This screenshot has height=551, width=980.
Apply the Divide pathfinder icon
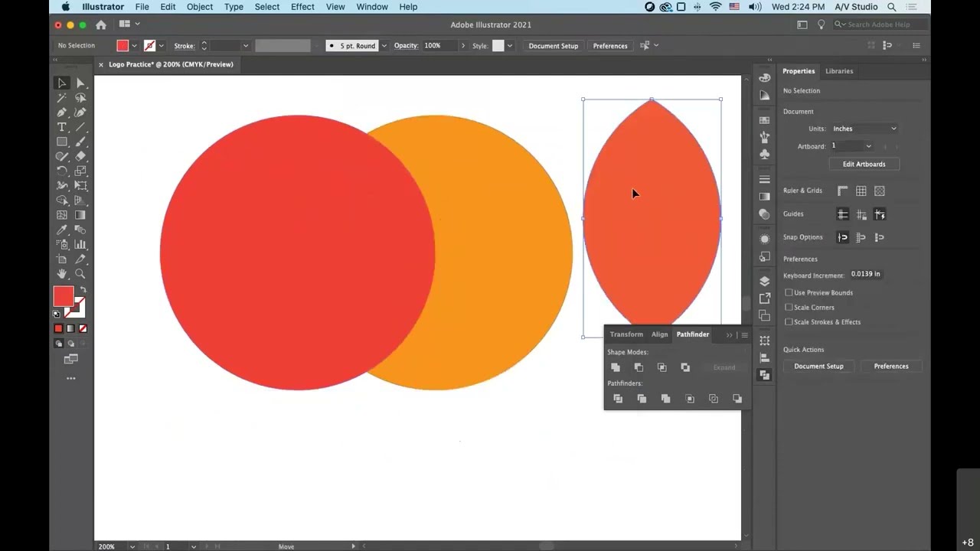tap(618, 398)
